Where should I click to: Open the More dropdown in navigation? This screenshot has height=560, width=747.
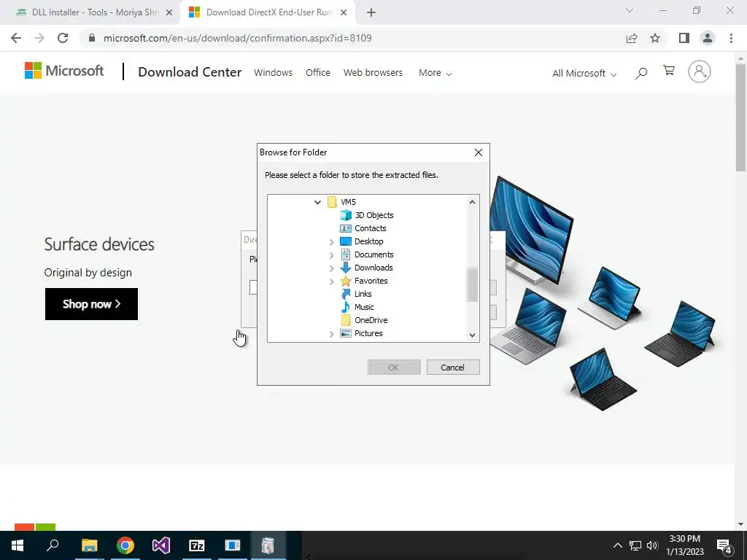tap(435, 73)
